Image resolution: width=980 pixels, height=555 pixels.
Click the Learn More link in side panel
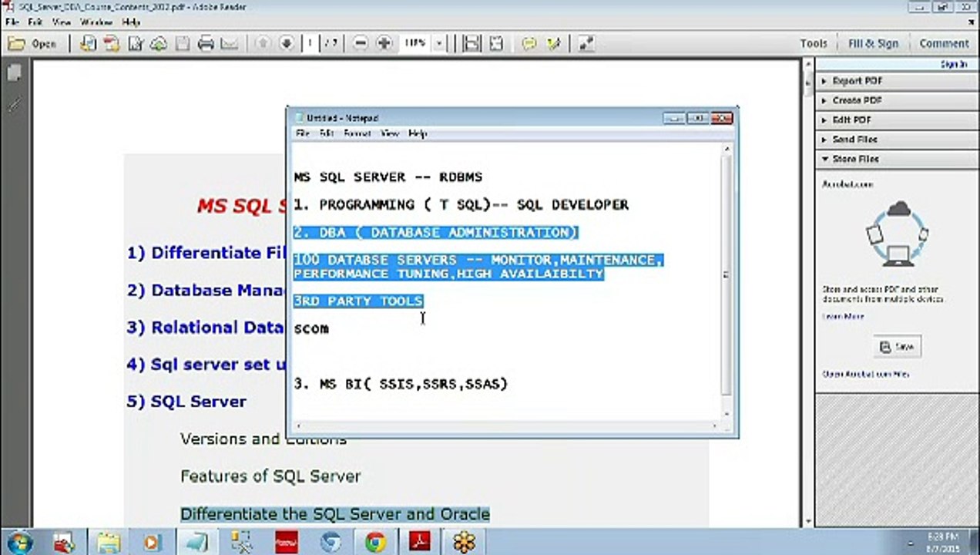(x=843, y=316)
